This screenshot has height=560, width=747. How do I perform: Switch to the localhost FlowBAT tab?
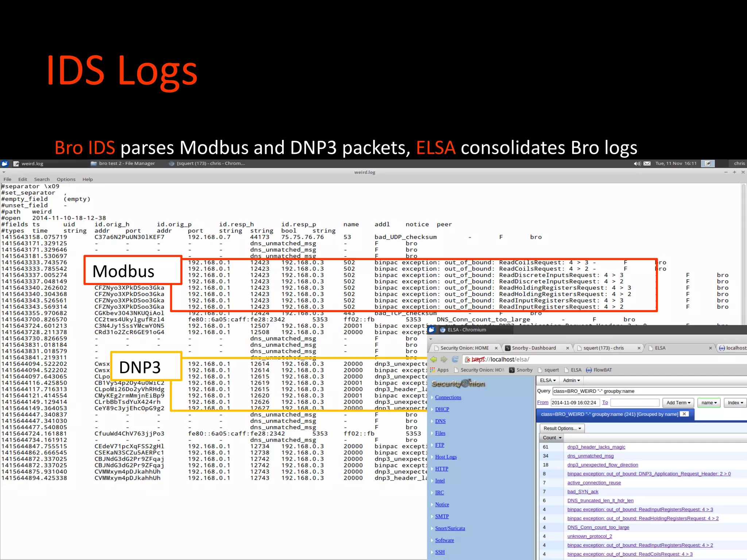pyautogui.click(x=732, y=348)
